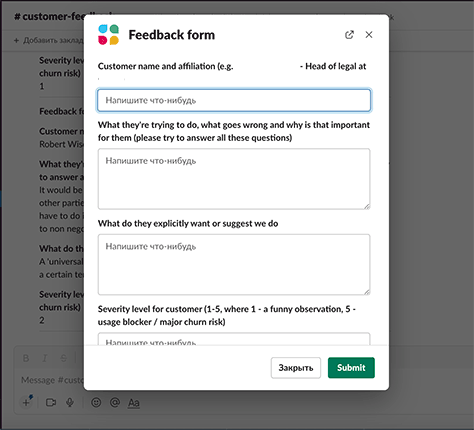
Task: Click the second text area resize handle
Action: click(x=367, y=292)
